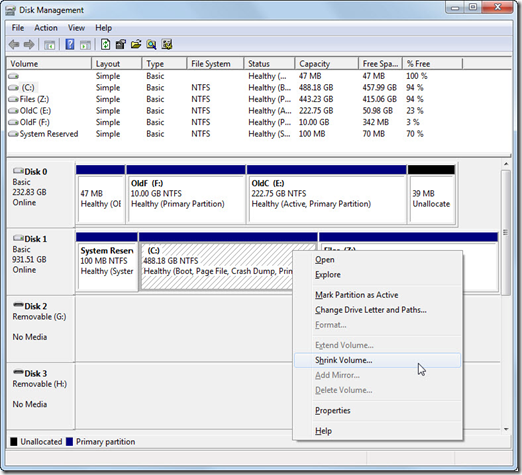The height and width of the screenshot is (475, 522).
Task: Click the black Unallocated legend swatch
Action: pos(14,442)
